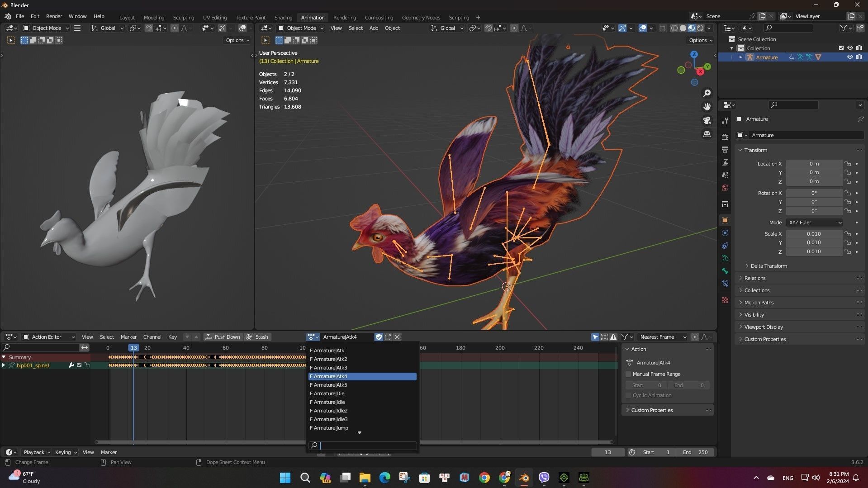Select material preview viewport shading
The width and height of the screenshot is (868, 488).
pos(692,28)
